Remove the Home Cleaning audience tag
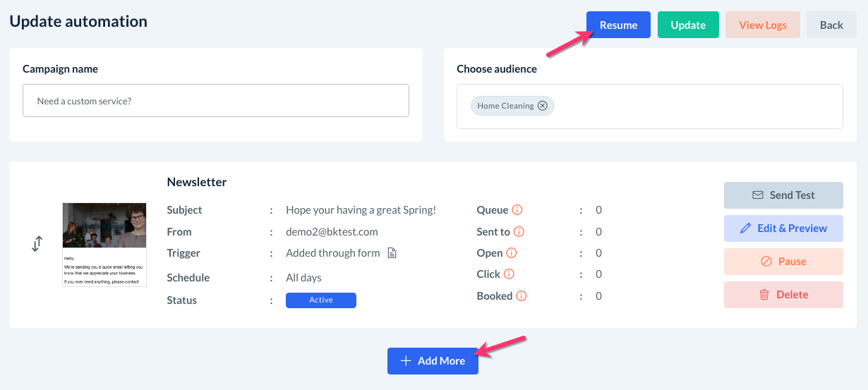Viewport: 868px width, 390px height. (542, 106)
